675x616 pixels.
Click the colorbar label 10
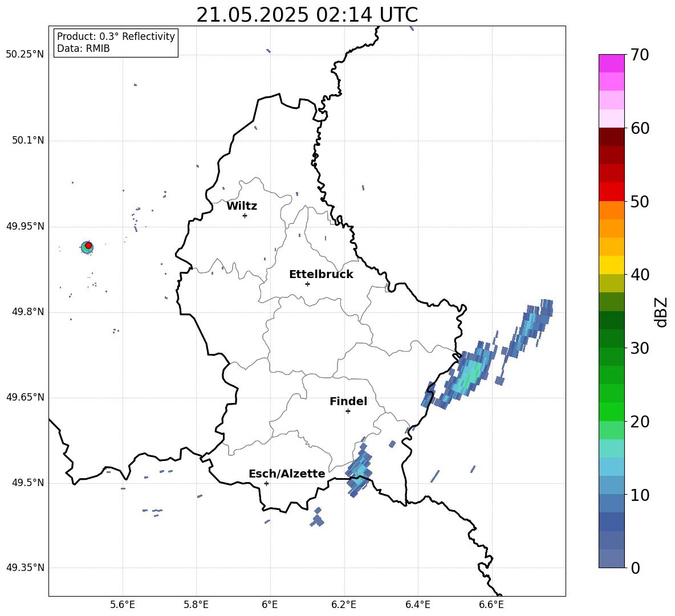tap(640, 495)
